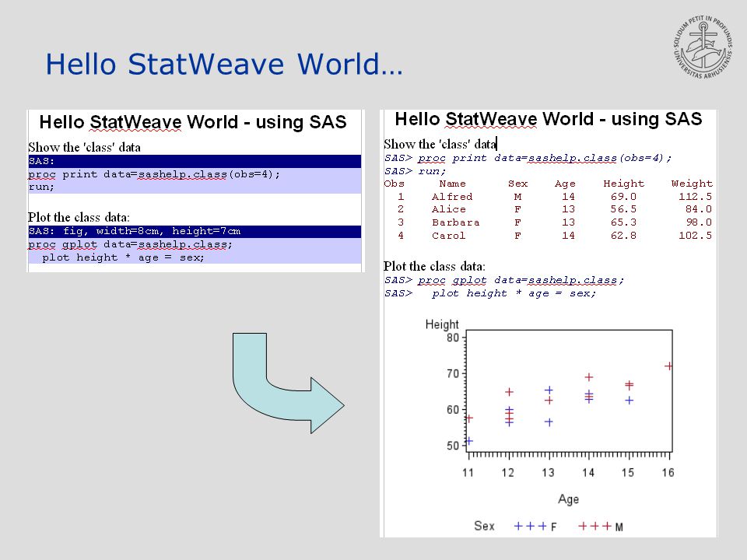Viewport: 747px width, 560px height.
Task: Click the dark blue 'SAS:' header bar
Action: click(x=195, y=161)
